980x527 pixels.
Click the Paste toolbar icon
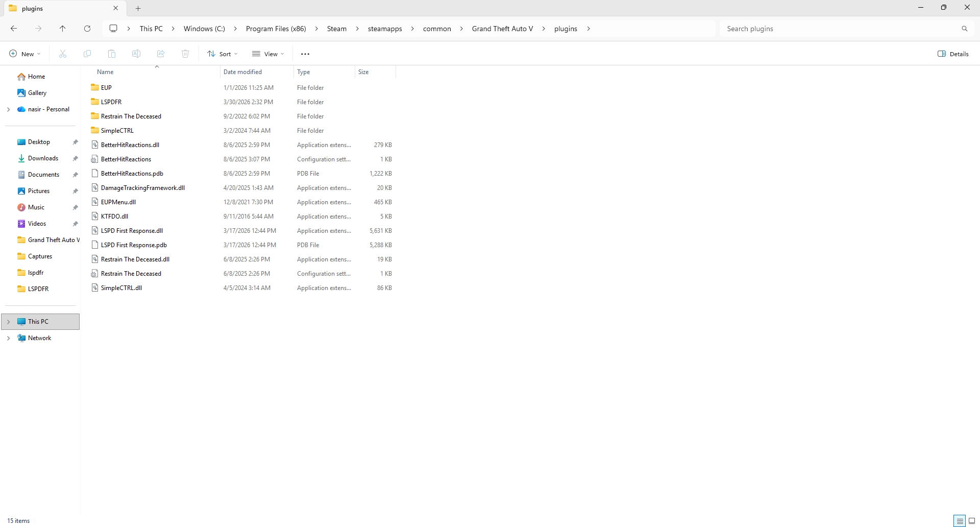pyautogui.click(x=112, y=54)
